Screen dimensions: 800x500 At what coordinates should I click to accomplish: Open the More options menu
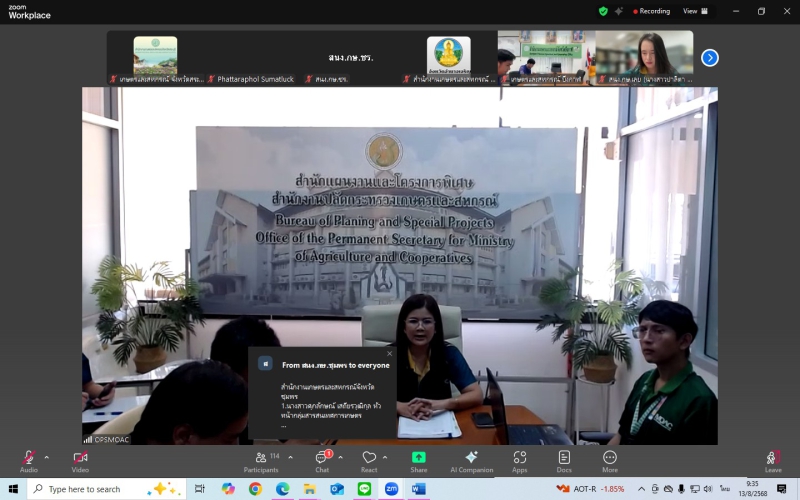click(x=610, y=461)
